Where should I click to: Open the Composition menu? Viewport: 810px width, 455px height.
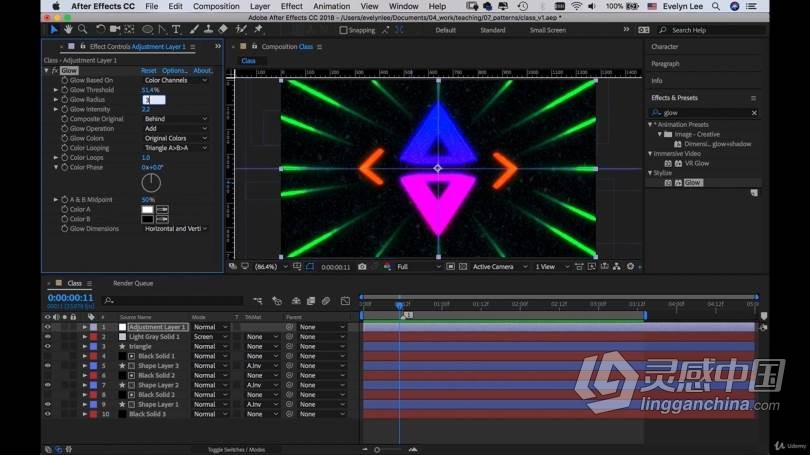216,6
